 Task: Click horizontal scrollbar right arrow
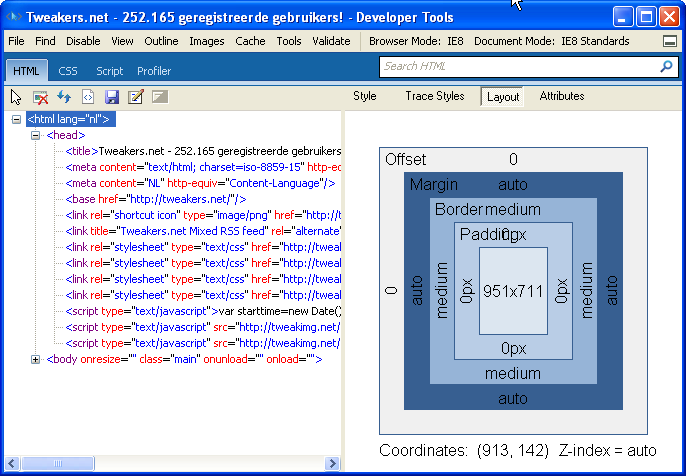332,463
